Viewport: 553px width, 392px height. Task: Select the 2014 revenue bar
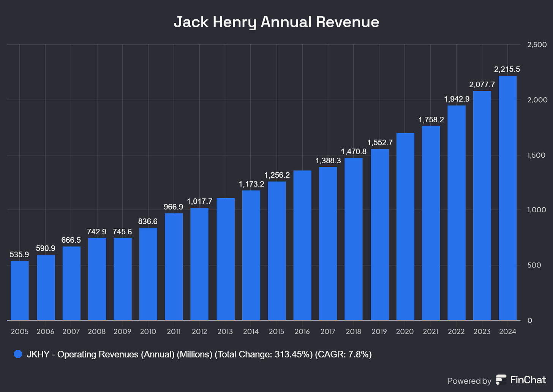(x=251, y=255)
